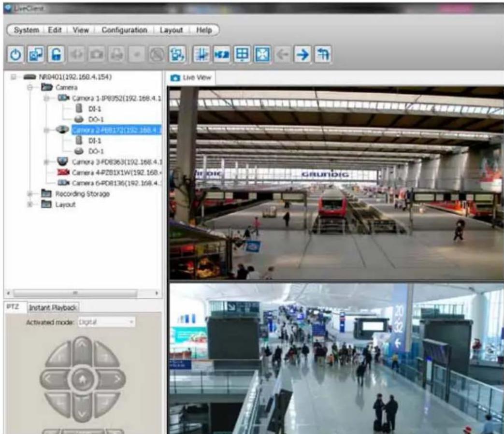Open the System menu

pos(27,30)
